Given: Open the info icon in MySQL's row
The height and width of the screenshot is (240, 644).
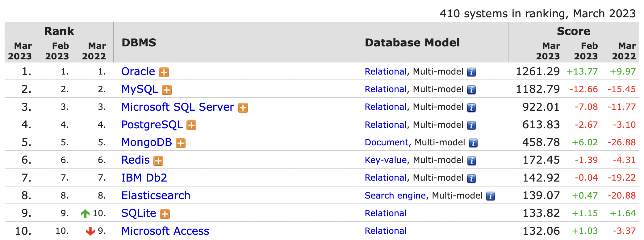Looking at the screenshot, I should tap(471, 90).
